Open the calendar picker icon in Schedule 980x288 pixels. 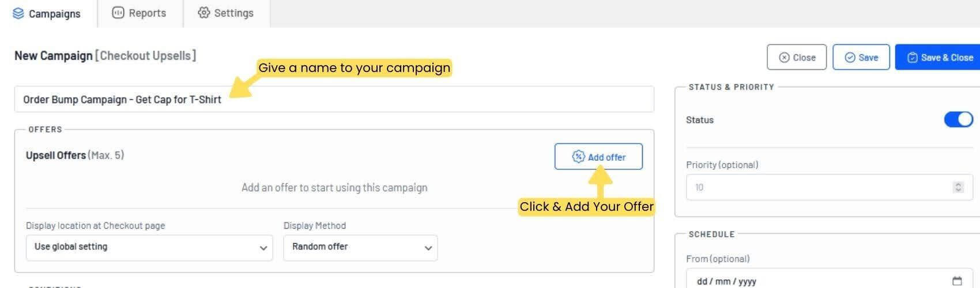[x=957, y=281]
